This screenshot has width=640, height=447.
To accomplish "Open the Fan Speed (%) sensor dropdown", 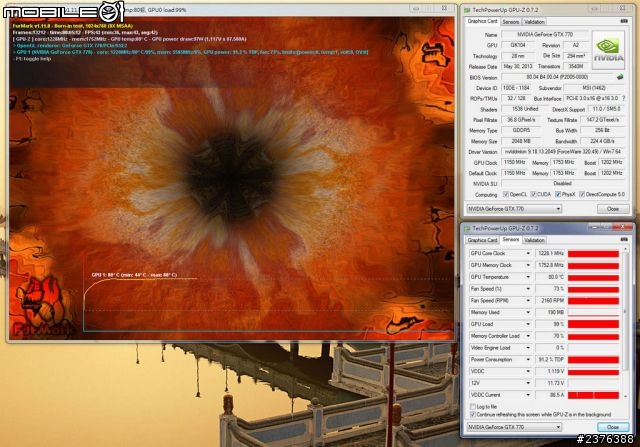I will pyautogui.click(x=528, y=289).
